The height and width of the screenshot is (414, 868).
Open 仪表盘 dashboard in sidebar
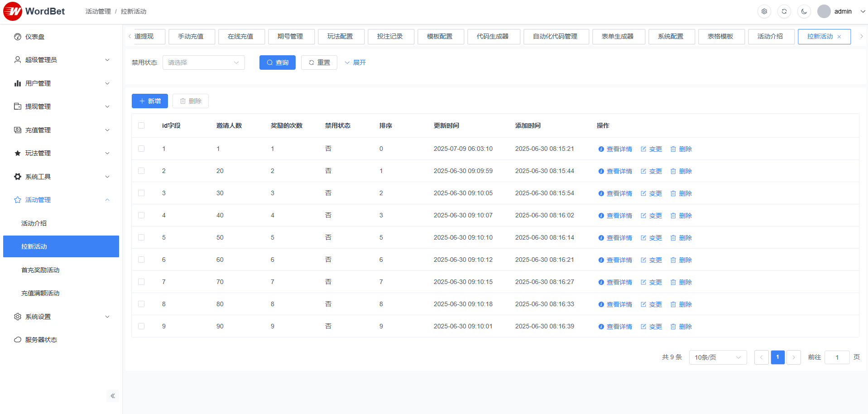click(x=35, y=37)
